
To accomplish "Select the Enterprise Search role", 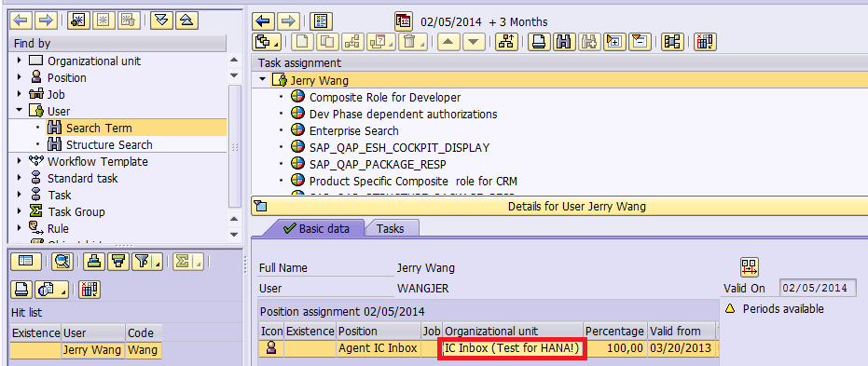I will (353, 131).
